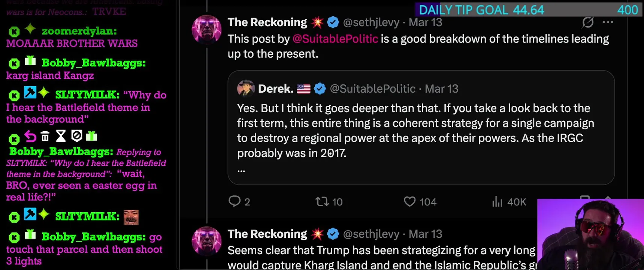The image size is (644, 270).
Task: Click the Daily Tip Goal progress bar
Action: tap(528, 10)
